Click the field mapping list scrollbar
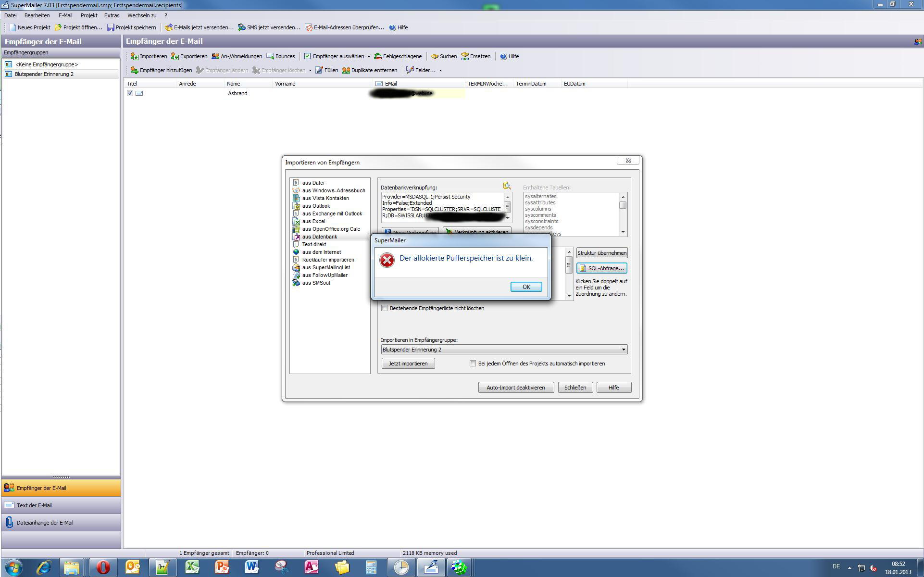Image resolution: width=924 pixels, height=577 pixels. click(x=569, y=274)
